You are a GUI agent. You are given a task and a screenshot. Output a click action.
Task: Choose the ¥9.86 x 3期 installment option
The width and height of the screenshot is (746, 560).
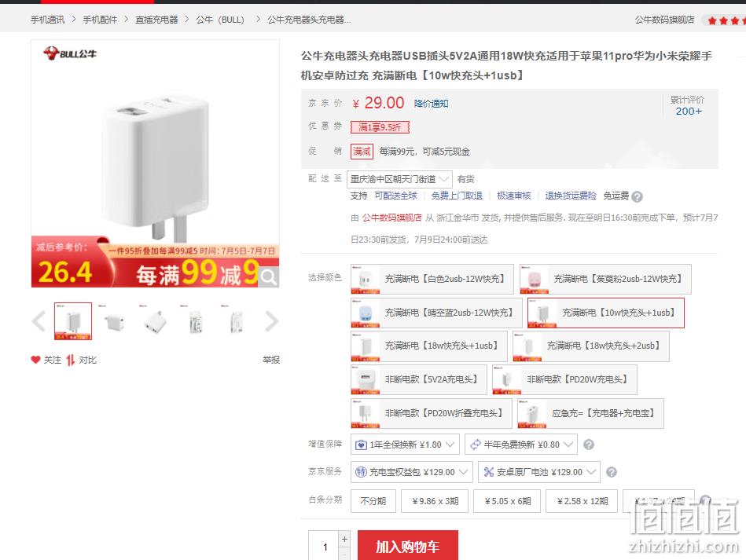tap(435, 501)
